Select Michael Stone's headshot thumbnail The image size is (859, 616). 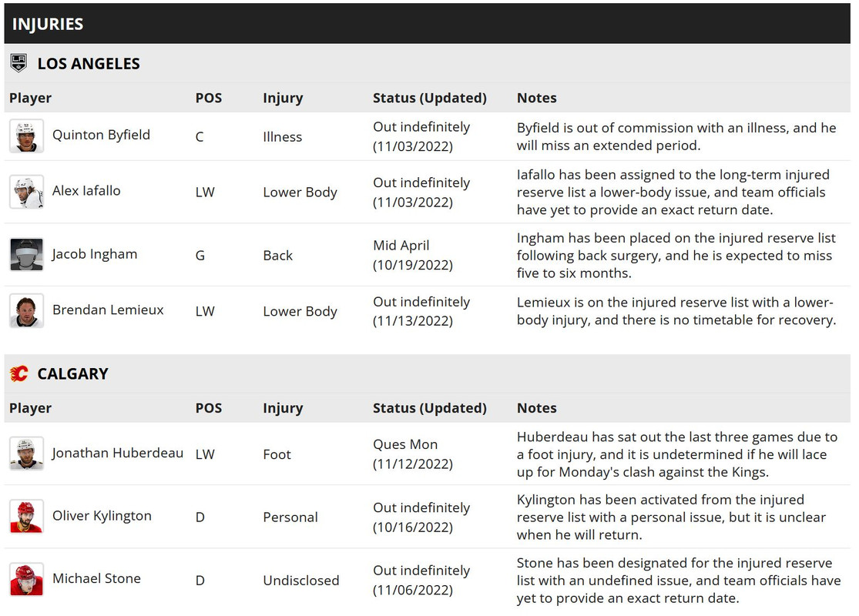[26, 579]
